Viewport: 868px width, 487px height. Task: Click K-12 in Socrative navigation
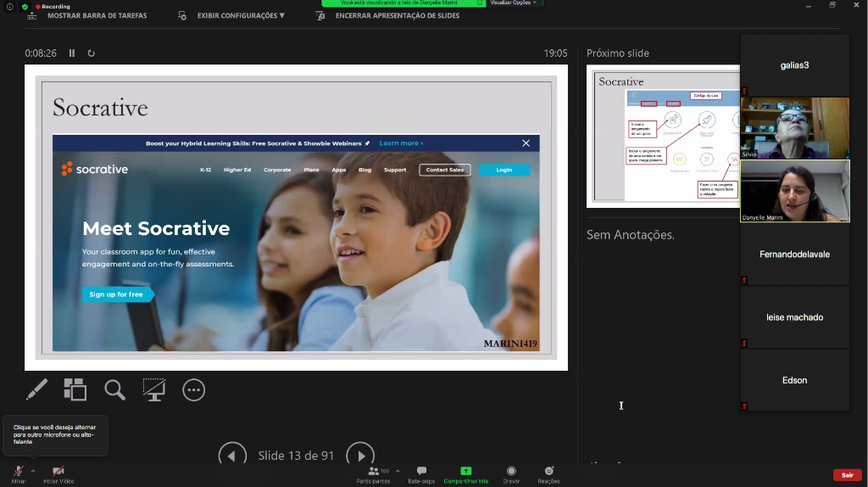coord(205,170)
